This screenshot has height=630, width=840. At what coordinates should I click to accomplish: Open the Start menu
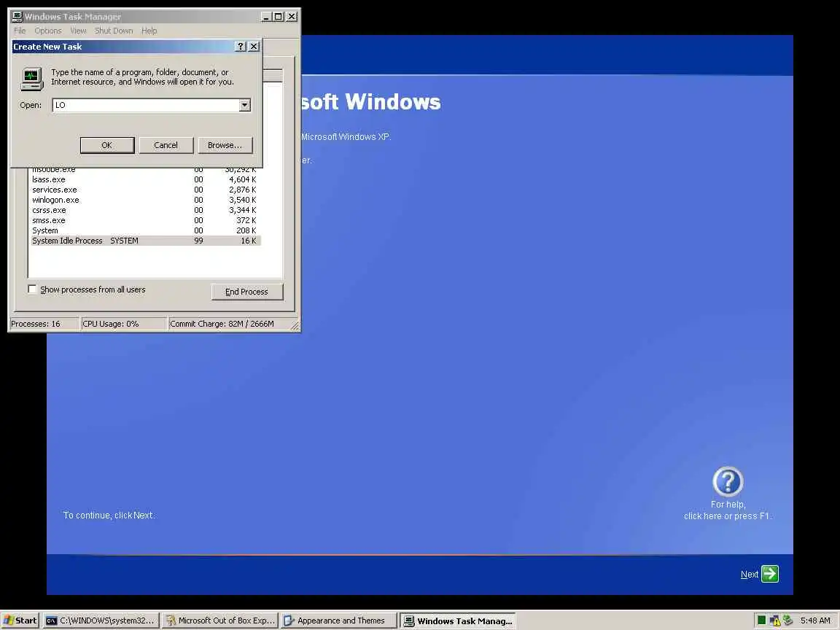tap(20, 621)
